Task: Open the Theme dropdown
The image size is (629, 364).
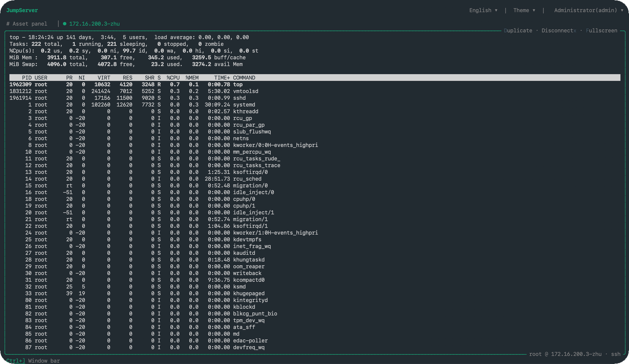Action: click(x=524, y=10)
